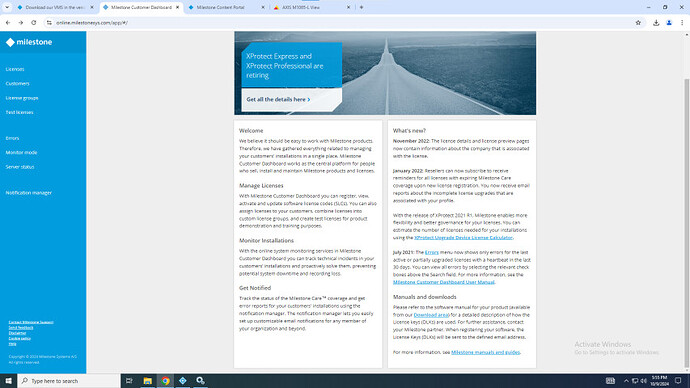Open the site information icon in address bar
This screenshot has height=388, width=690.
point(49,22)
